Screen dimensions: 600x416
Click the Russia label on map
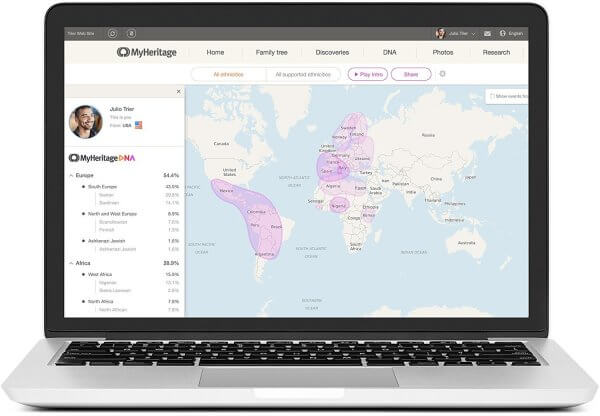coord(428,135)
